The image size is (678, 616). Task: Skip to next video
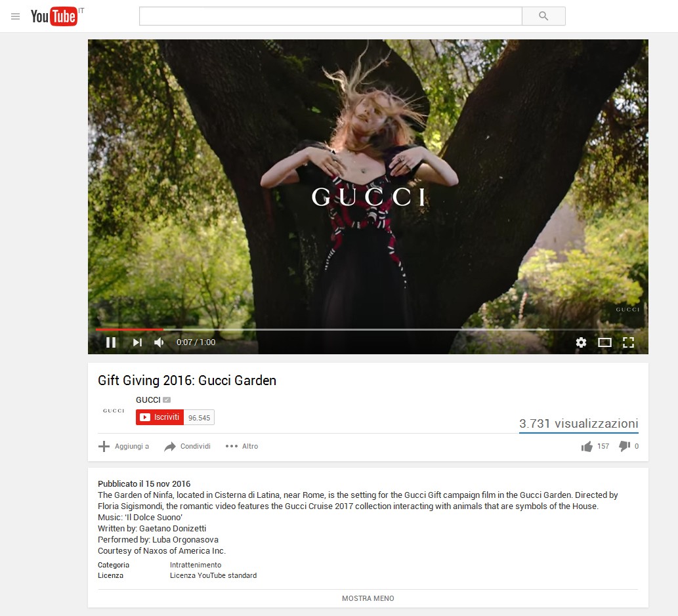(137, 342)
